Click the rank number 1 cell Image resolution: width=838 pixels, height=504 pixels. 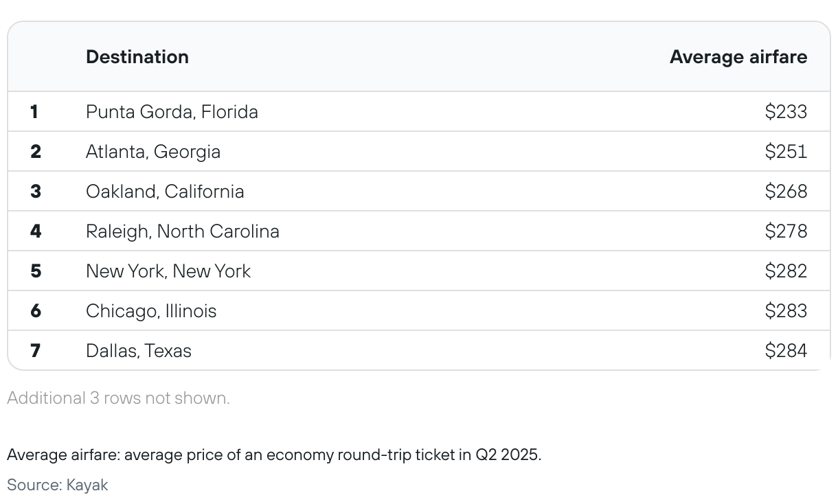point(34,112)
